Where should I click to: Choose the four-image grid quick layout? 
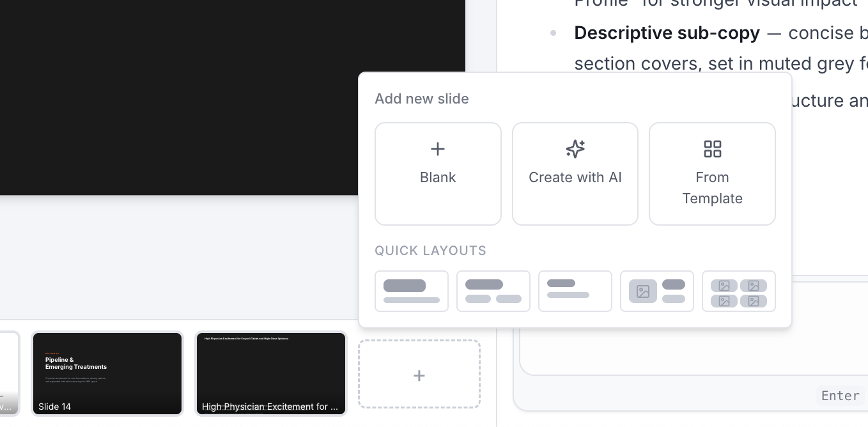739,291
